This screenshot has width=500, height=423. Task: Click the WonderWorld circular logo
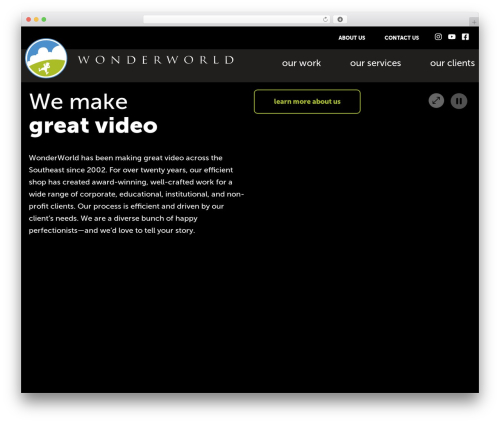[x=46, y=58]
